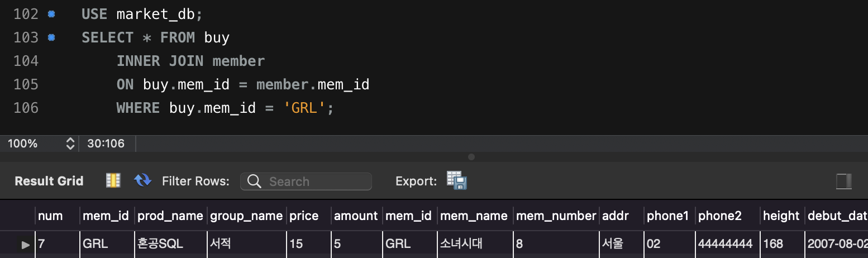The height and width of the screenshot is (258, 868).
Task: Sort by group_name column header
Action: click(x=246, y=216)
